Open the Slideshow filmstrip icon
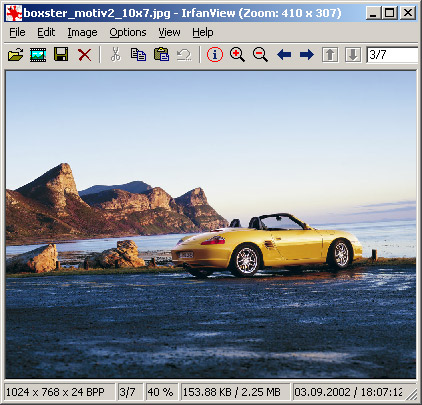422x405 pixels. point(38,54)
